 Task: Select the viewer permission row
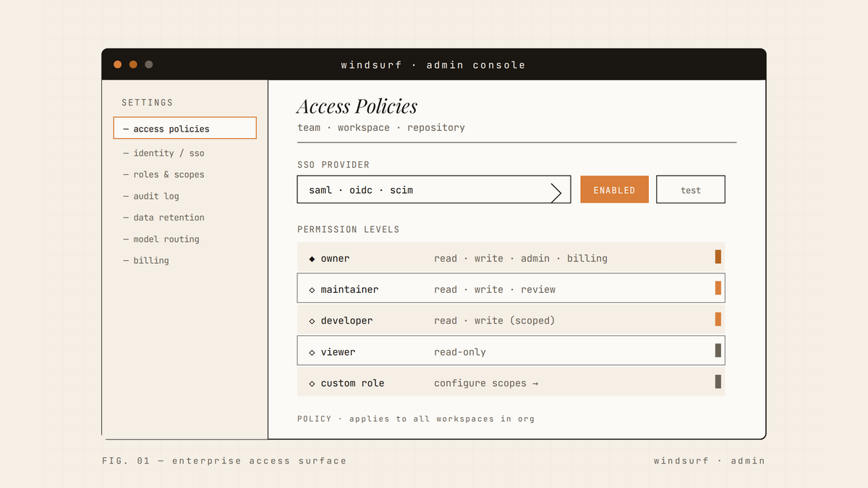[511, 351]
